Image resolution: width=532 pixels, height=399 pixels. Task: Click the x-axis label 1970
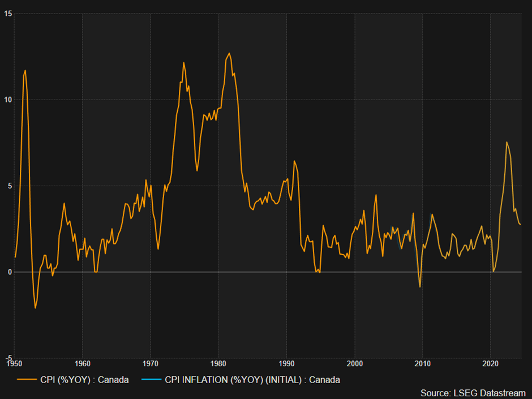click(151, 364)
